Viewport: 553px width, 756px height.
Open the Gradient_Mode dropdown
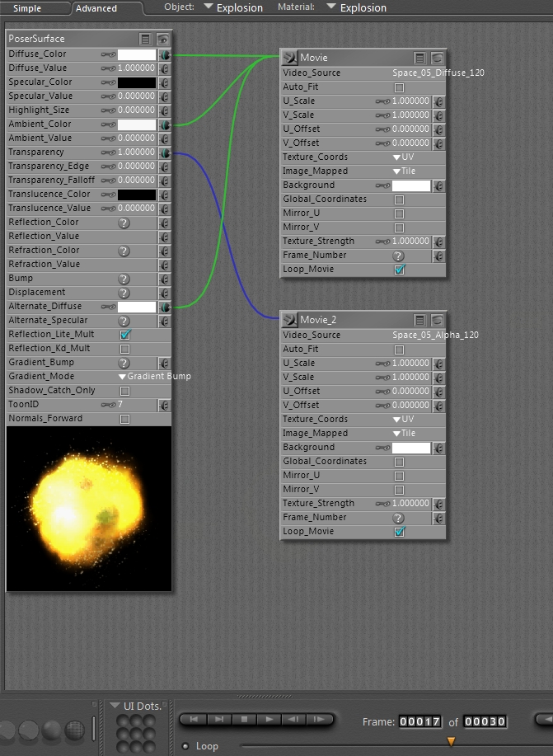click(155, 377)
